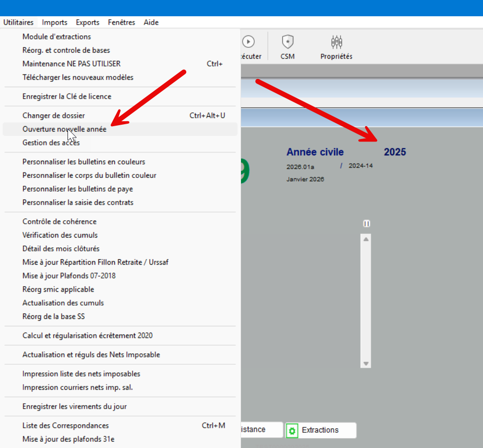
Task: Open the Exports menu
Action: tap(88, 22)
